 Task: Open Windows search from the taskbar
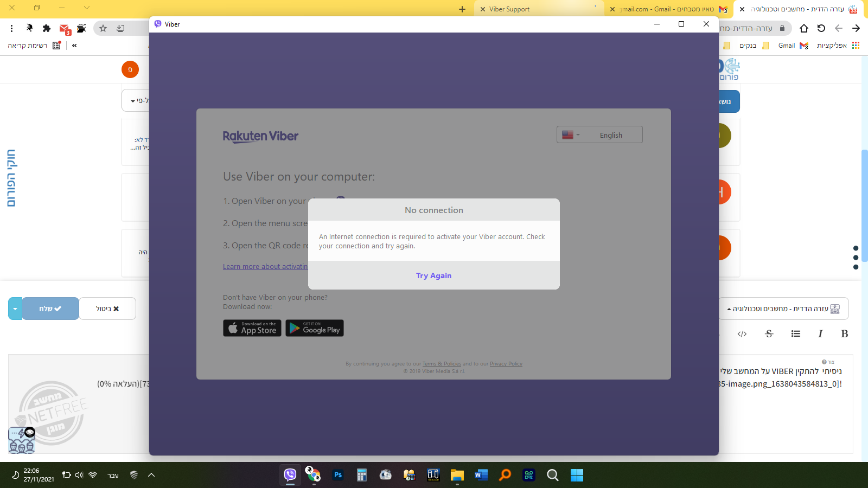click(553, 475)
